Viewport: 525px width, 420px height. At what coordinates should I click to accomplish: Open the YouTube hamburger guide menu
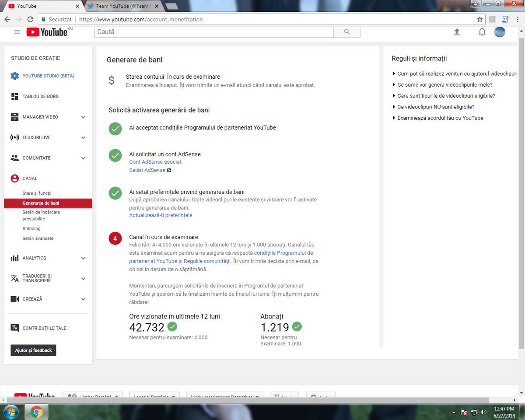17,32
